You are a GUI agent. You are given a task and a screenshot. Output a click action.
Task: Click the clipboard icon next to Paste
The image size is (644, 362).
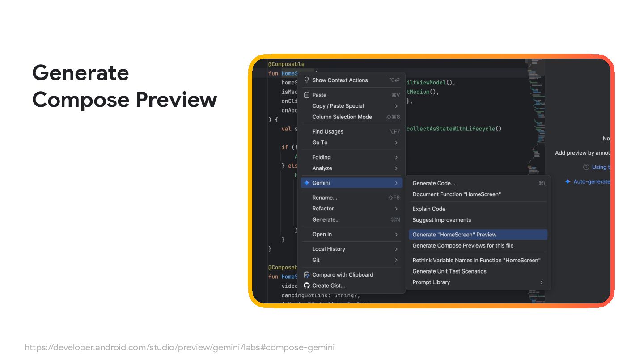tap(306, 95)
